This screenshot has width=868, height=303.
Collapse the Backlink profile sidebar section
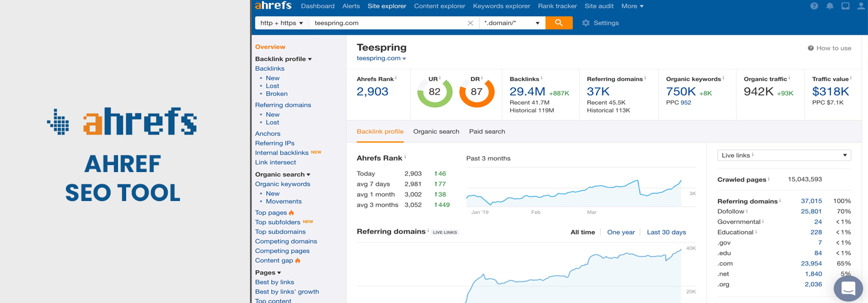(x=284, y=59)
